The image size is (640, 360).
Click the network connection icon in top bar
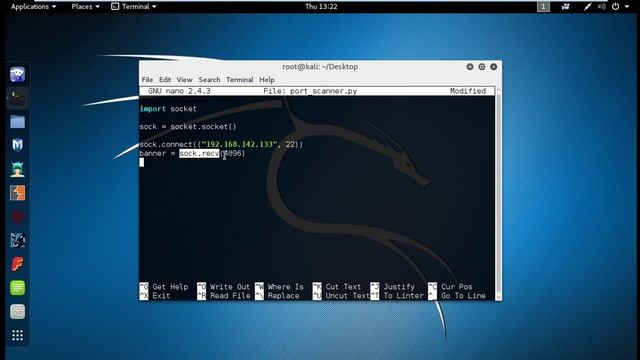tap(587, 7)
